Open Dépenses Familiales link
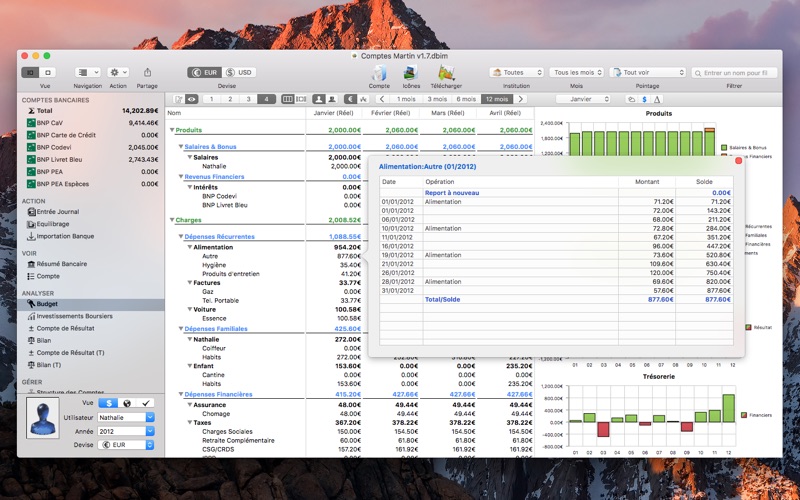The width and height of the screenshot is (800, 500). coord(216,329)
